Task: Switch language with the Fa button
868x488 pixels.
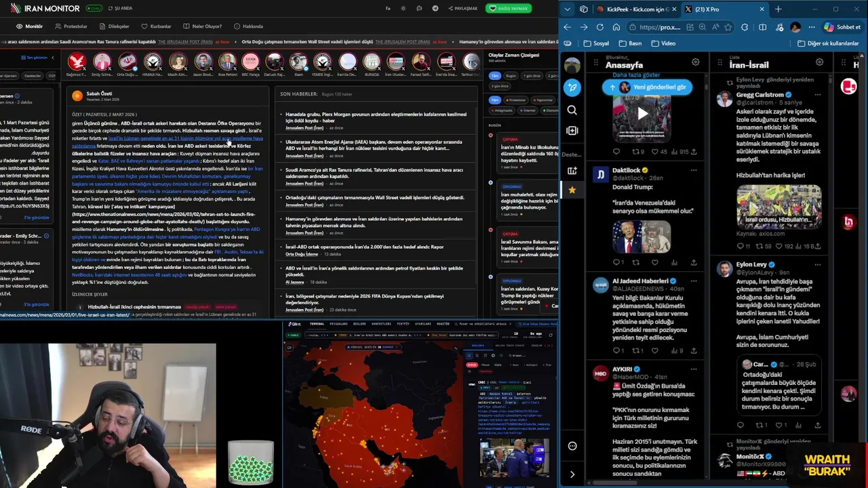Action: click(388, 8)
